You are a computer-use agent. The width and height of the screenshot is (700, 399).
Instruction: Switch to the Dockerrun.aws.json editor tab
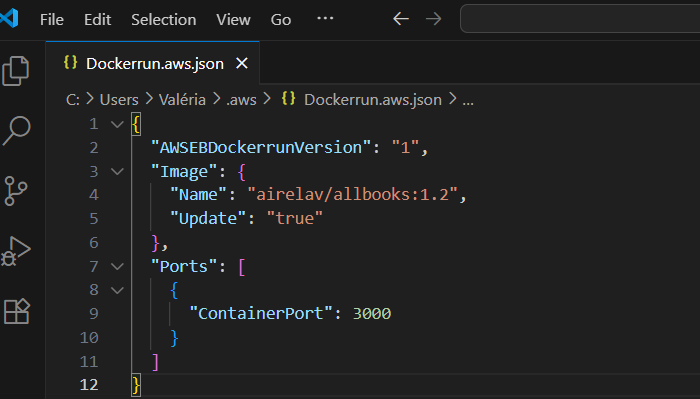[x=153, y=63]
